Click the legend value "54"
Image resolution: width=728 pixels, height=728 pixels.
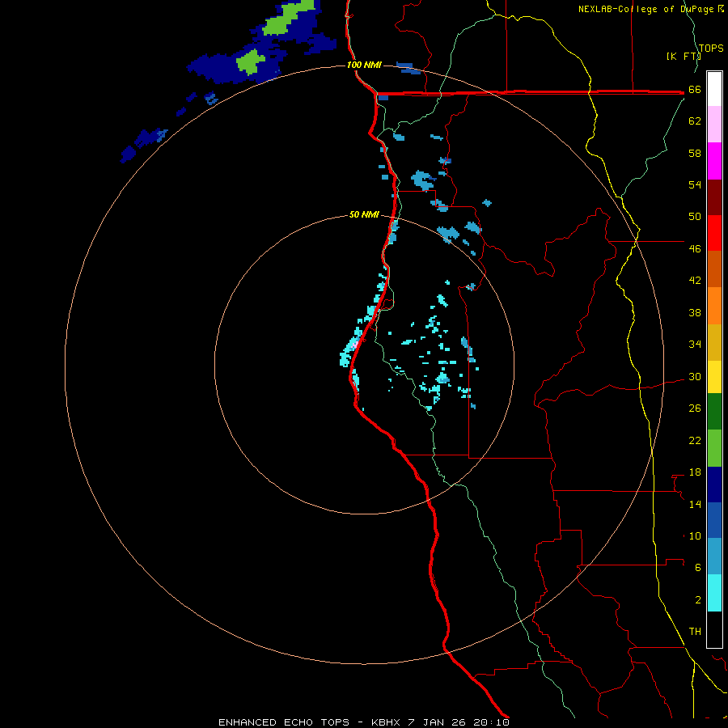pos(695,184)
